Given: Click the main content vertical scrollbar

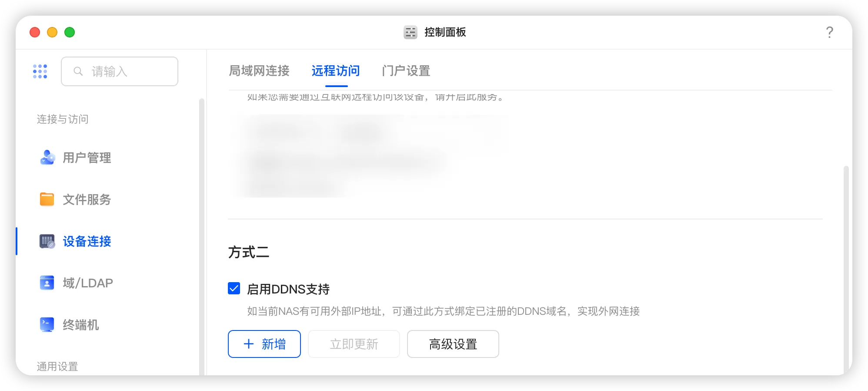Looking at the screenshot, I should click(x=846, y=270).
